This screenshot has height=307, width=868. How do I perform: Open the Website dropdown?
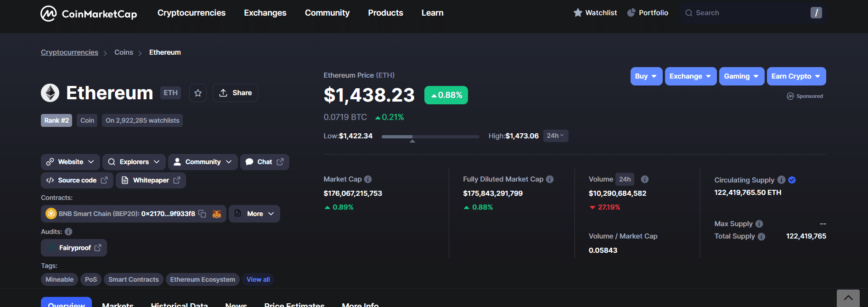[x=70, y=162]
